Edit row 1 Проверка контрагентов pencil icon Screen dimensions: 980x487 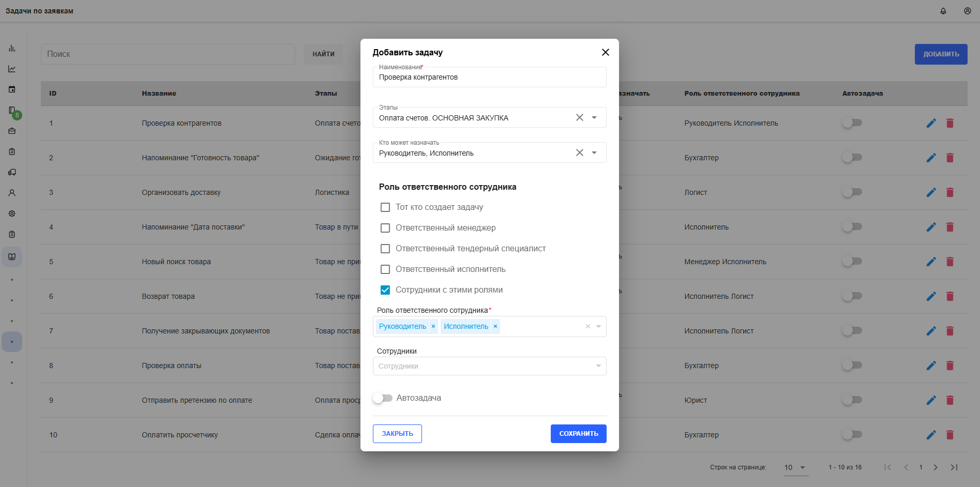tap(931, 123)
